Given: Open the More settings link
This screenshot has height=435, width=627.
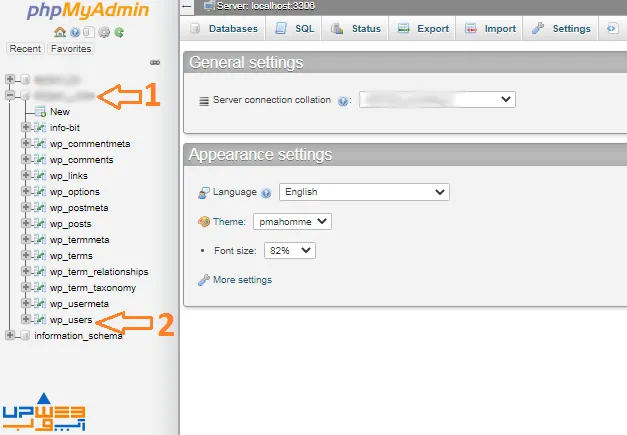Looking at the screenshot, I should coord(242,280).
